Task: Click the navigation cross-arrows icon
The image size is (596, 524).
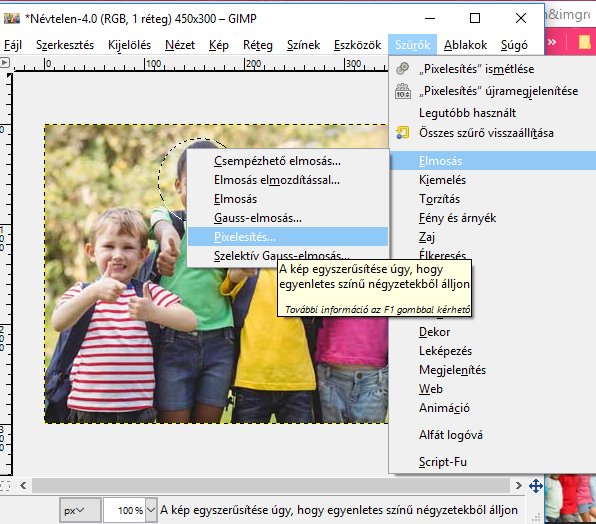Action: click(x=536, y=486)
